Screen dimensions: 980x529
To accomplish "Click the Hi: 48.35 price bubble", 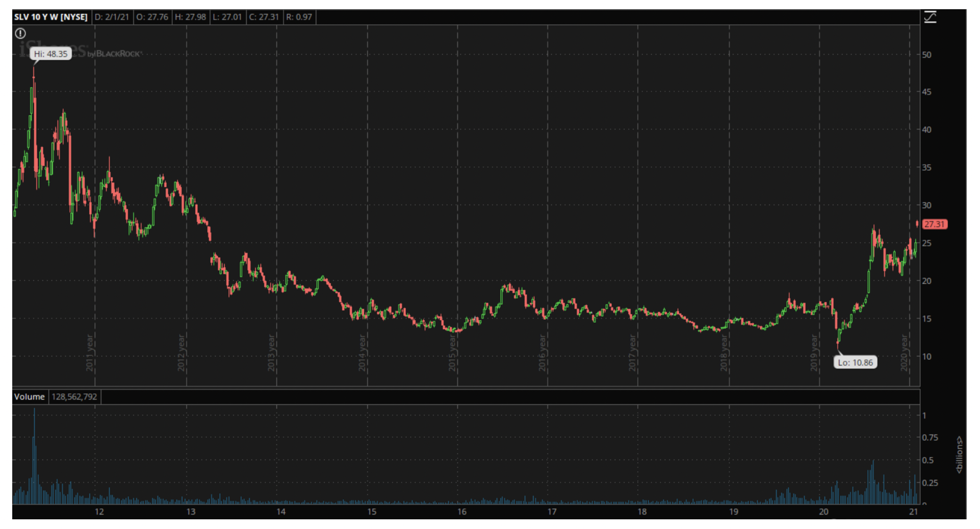I will 50,54.
